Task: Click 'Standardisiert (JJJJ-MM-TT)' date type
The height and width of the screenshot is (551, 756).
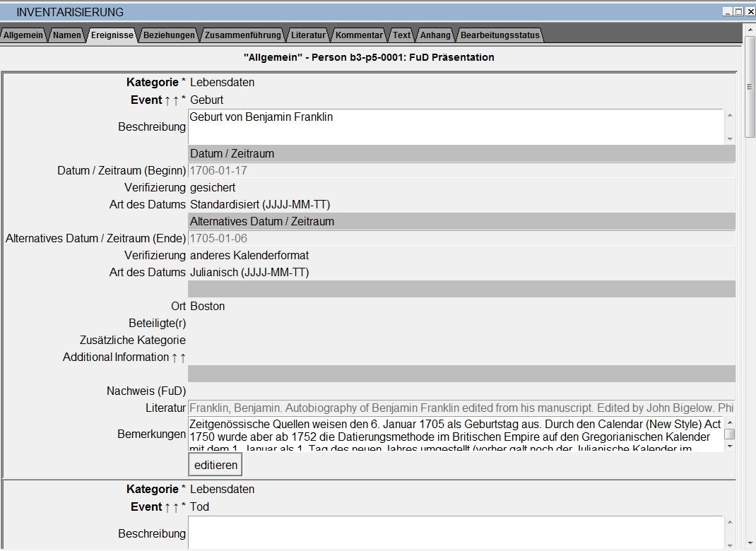Action: pos(260,205)
